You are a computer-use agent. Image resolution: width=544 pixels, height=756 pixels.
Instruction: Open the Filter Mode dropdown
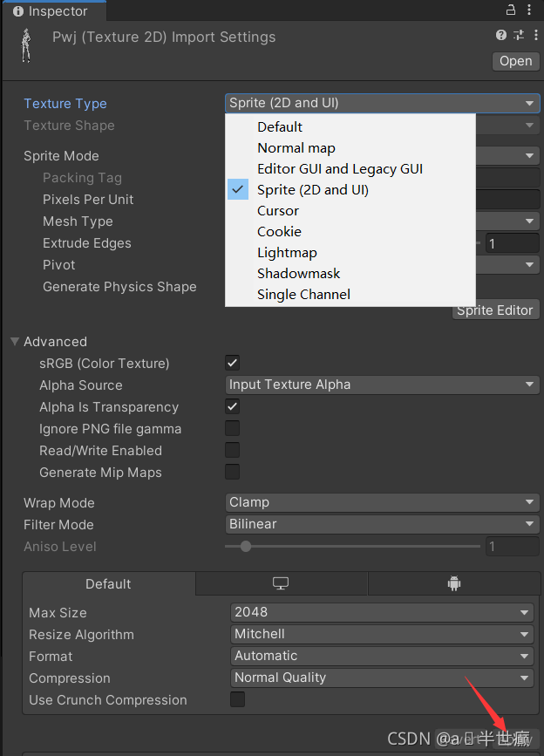[382, 524]
